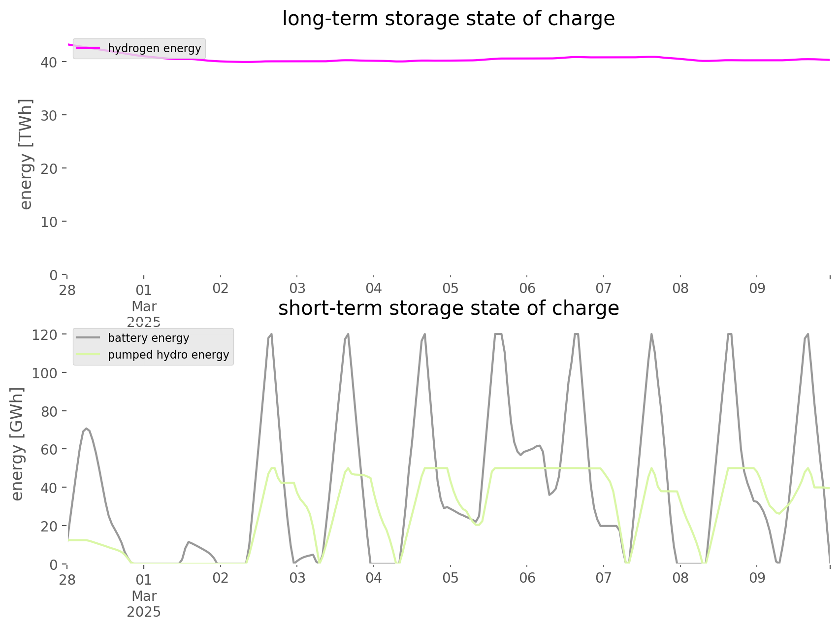Click the '06' date tick of the short-term chart
Screen dimensions: 840x629
point(527,578)
